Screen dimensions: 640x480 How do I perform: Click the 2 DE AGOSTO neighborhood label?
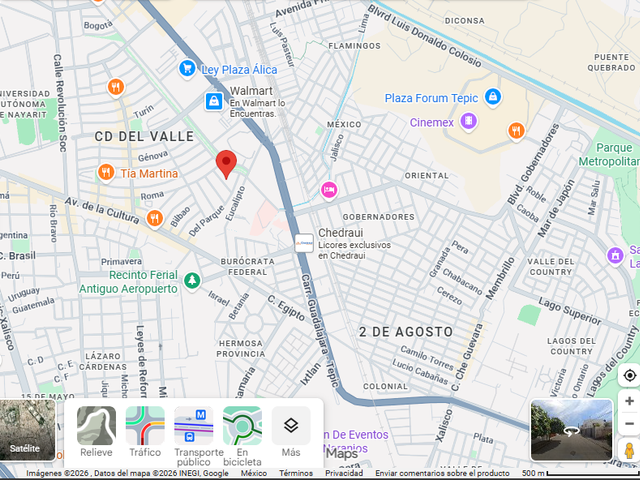pos(406,332)
